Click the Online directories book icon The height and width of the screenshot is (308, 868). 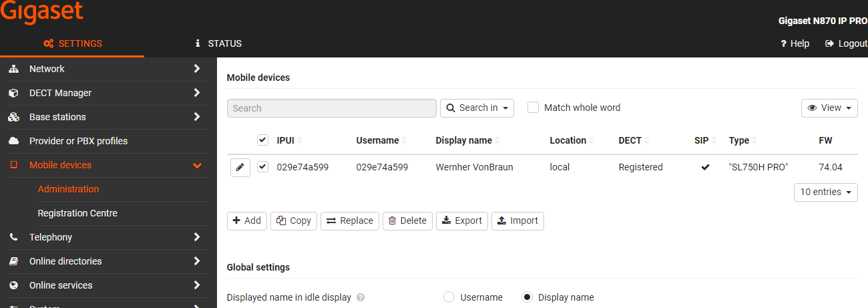[13, 261]
